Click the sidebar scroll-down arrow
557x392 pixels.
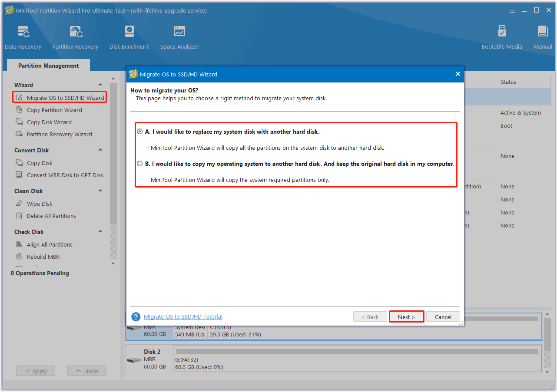tap(113, 264)
